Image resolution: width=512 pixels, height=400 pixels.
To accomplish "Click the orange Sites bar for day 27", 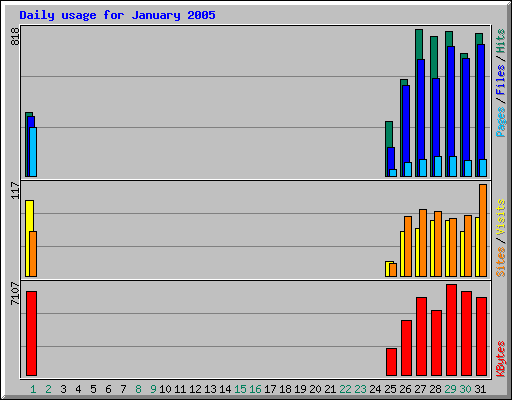I will click(423, 243).
